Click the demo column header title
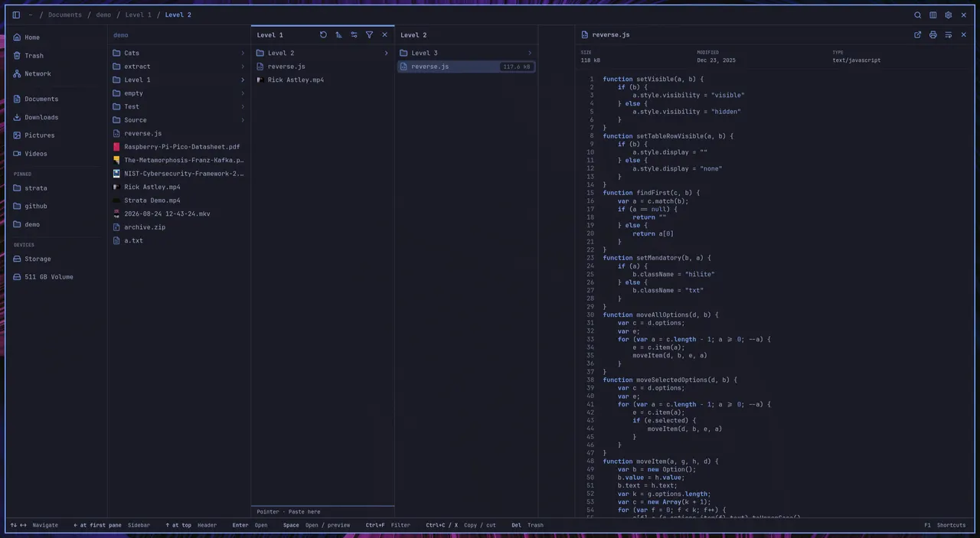Screen dimensions: 980x538 click(121, 35)
